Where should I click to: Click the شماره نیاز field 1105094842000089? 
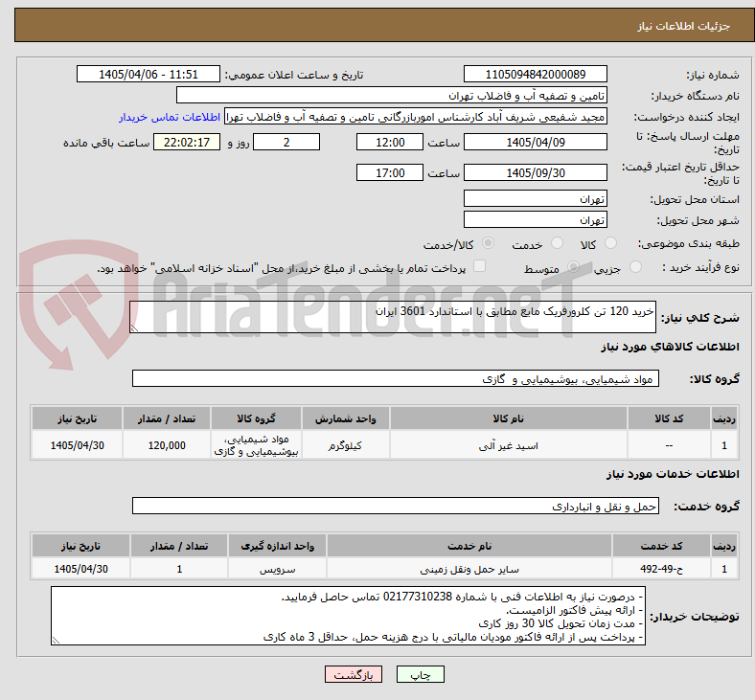point(535,74)
